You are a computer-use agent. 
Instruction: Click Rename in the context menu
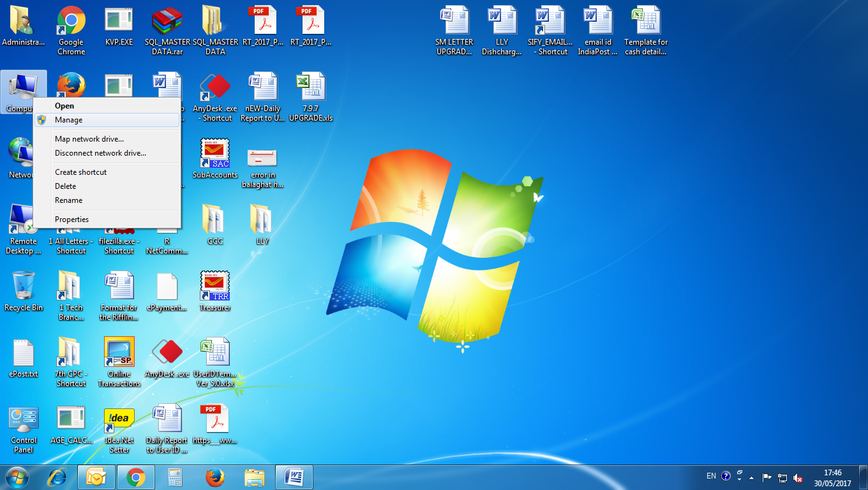point(107,200)
